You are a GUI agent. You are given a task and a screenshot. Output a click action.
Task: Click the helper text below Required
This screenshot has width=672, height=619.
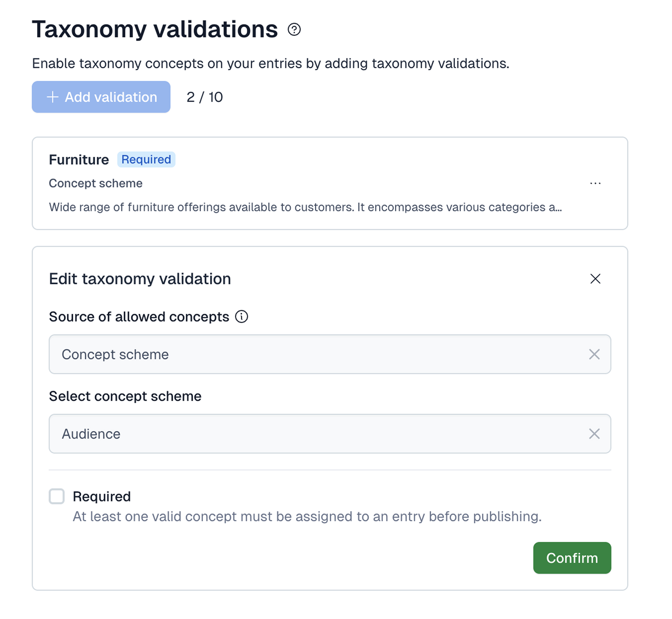pos(307,516)
